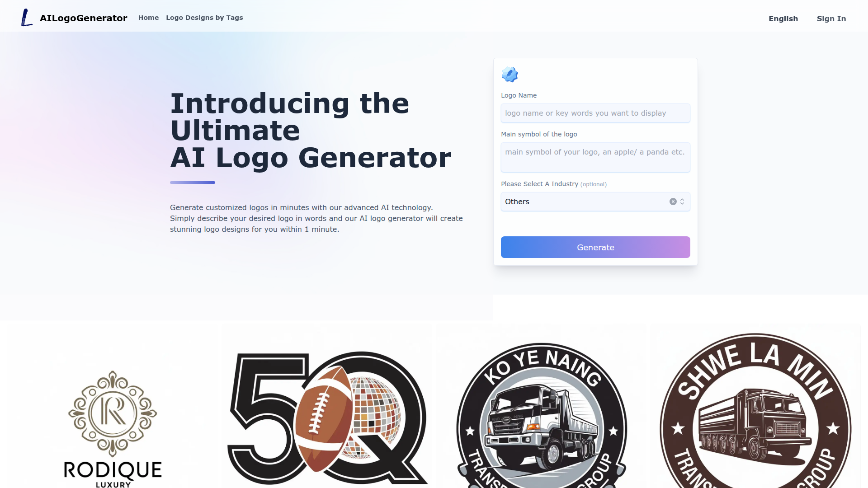Image resolution: width=868 pixels, height=488 pixels.
Task: Focus the Main symbol text area
Action: (x=595, y=157)
